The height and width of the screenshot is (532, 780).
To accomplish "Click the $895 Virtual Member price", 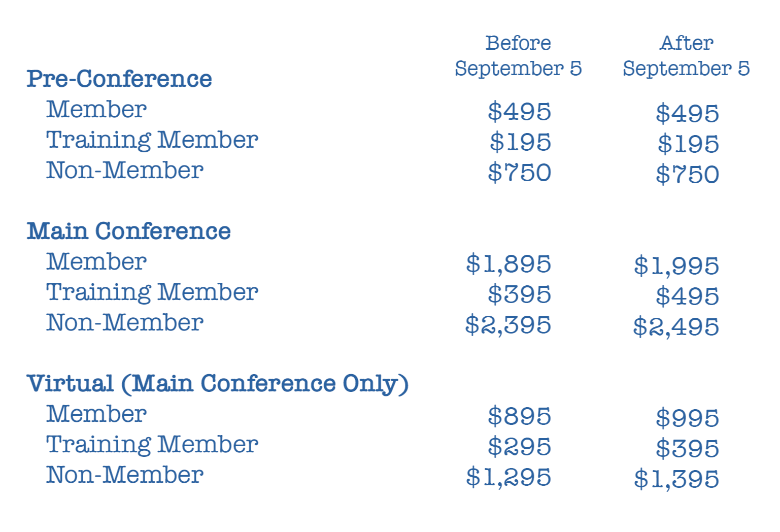I will (519, 416).
